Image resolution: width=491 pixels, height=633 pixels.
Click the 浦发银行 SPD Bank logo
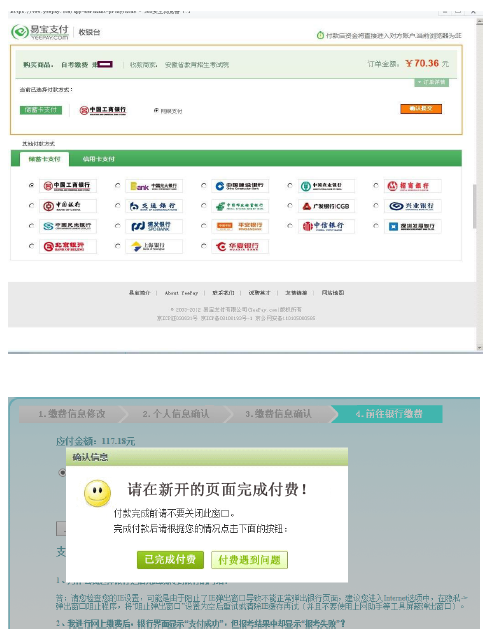coord(154,226)
